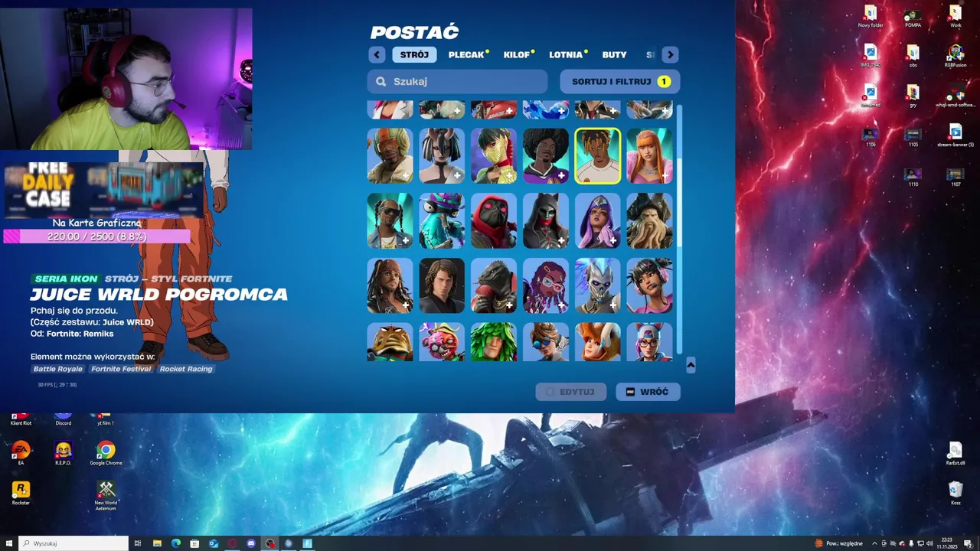The height and width of the screenshot is (551, 980).
Task: Open File Explorer from the taskbar
Action: 157,543
